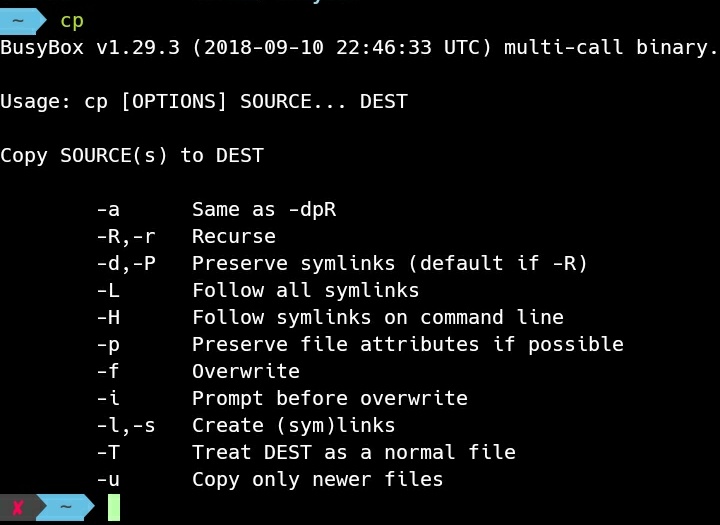The image size is (720, 525).
Task: Click the -f Overwrite option
Action: point(198,371)
